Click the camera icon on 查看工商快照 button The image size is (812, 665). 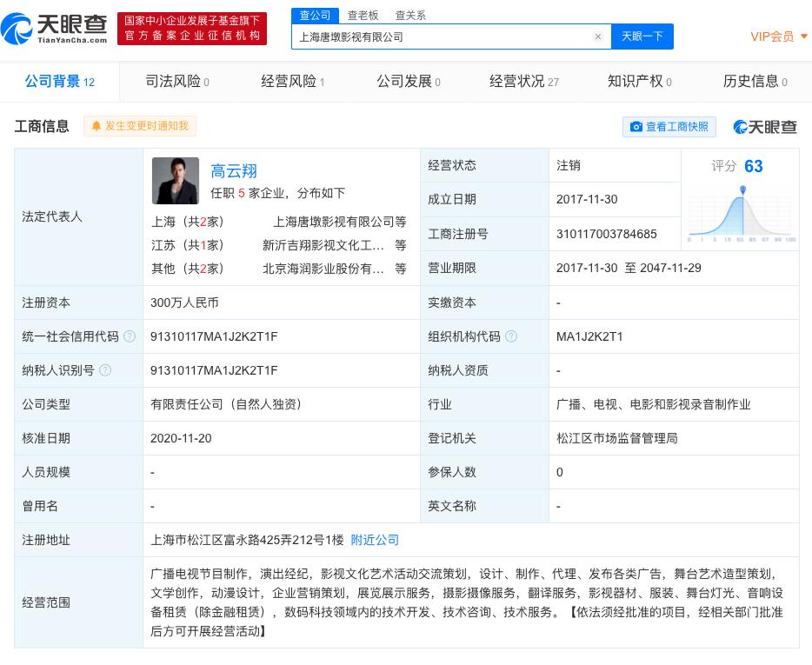click(x=637, y=127)
